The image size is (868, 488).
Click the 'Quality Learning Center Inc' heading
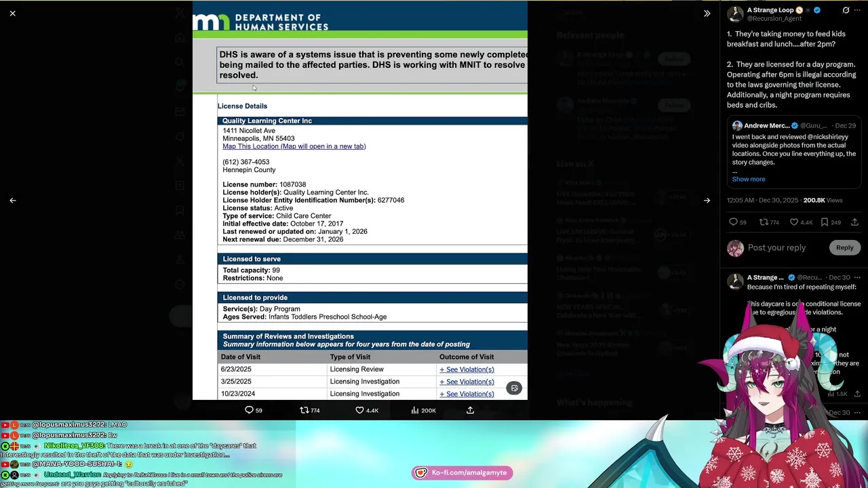point(267,121)
